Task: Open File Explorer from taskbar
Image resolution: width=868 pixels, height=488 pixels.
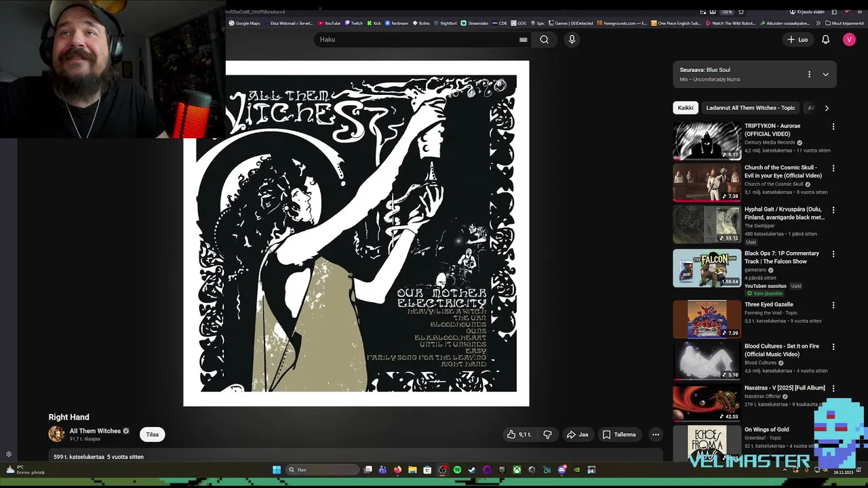Action: pos(412,470)
